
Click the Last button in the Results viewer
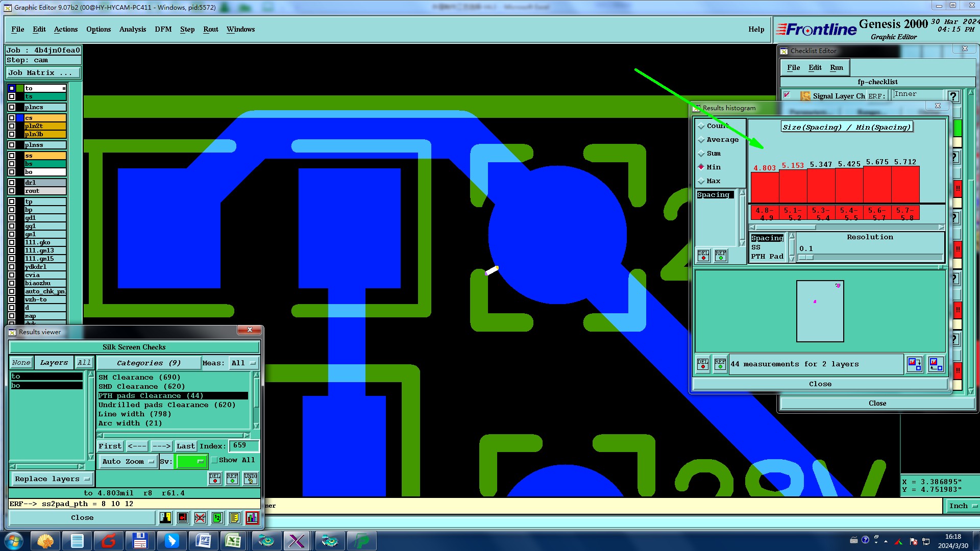(185, 446)
